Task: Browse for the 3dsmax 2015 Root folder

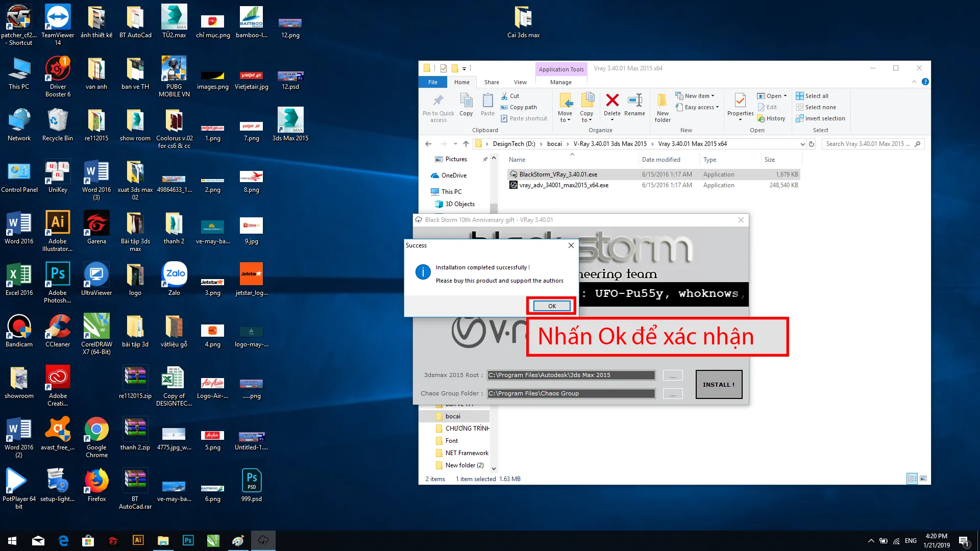Action: (672, 375)
